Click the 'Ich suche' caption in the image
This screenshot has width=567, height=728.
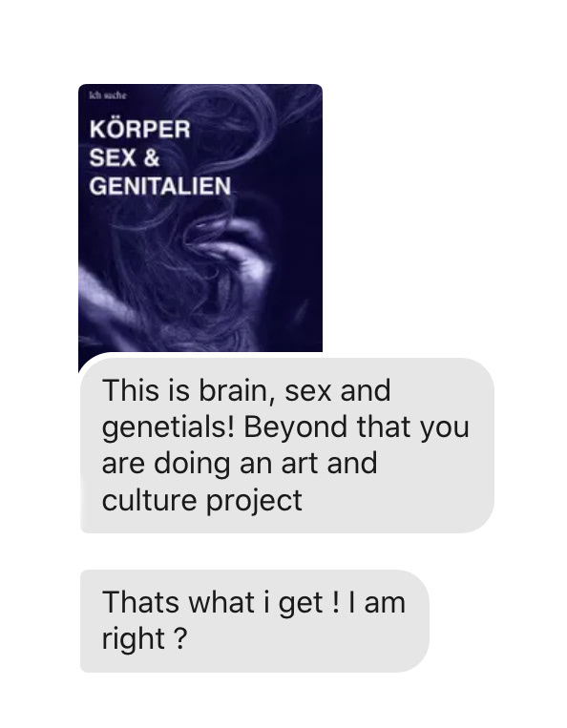[x=107, y=95]
